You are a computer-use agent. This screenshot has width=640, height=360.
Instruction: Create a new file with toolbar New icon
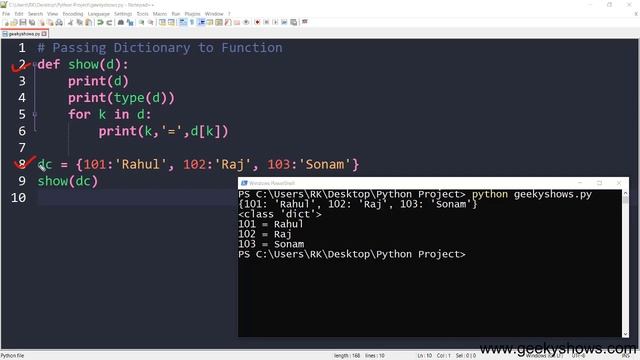point(6,22)
